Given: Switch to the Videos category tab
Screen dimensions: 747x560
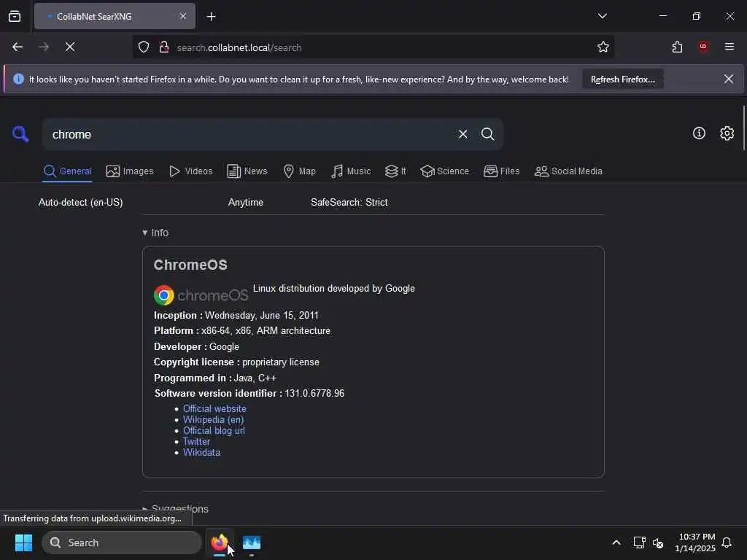Looking at the screenshot, I should pyautogui.click(x=191, y=171).
